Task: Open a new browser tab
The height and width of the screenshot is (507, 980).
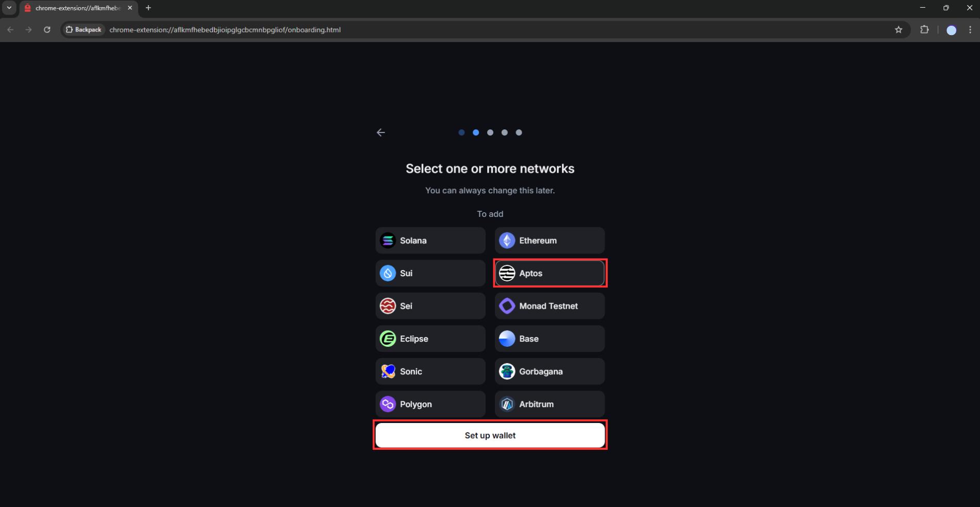Action: 148,8
